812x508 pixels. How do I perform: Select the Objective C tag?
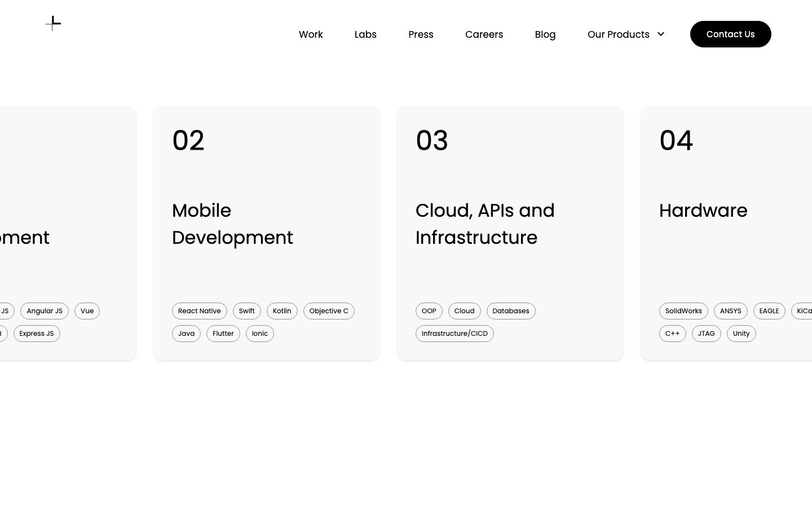click(x=329, y=311)
